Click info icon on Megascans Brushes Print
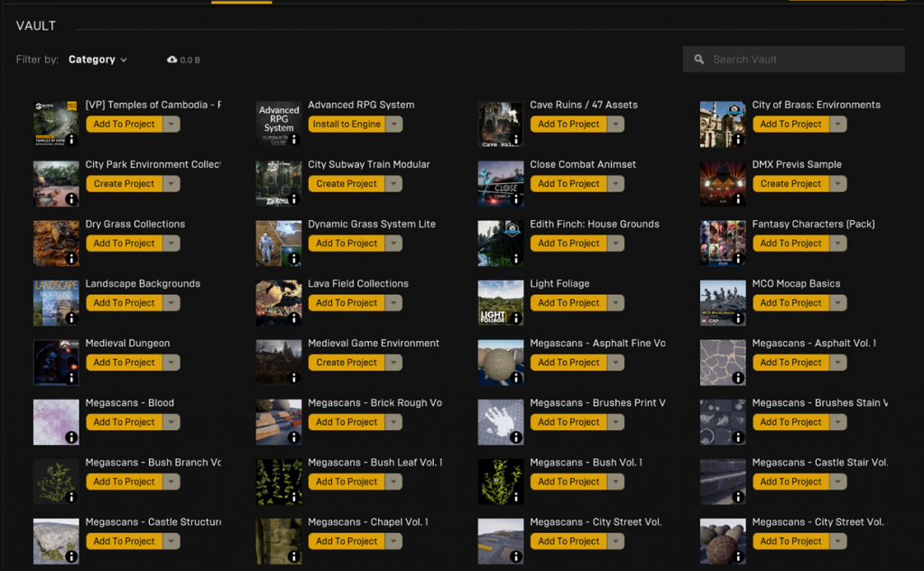924x571 pixels. (x=515, y=437)
